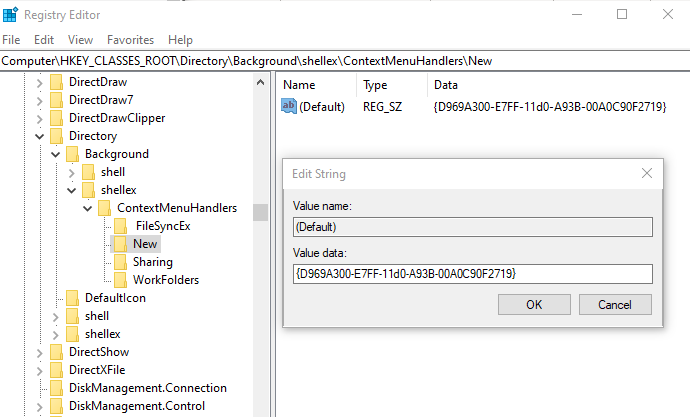Viewport: 690px width, 417px height.
Task: Click the DefaultIcon folder icon
Action: [72, 298]
